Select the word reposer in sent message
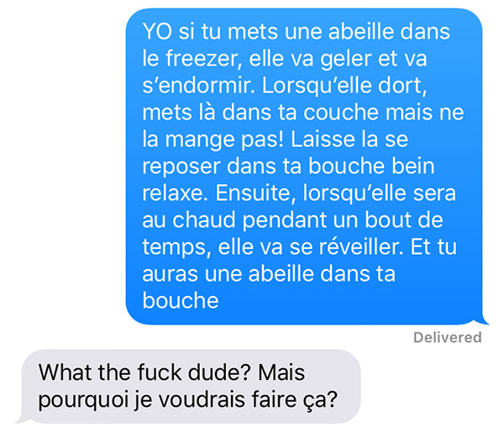The image size is (504, 438). [x=181, y=167]
